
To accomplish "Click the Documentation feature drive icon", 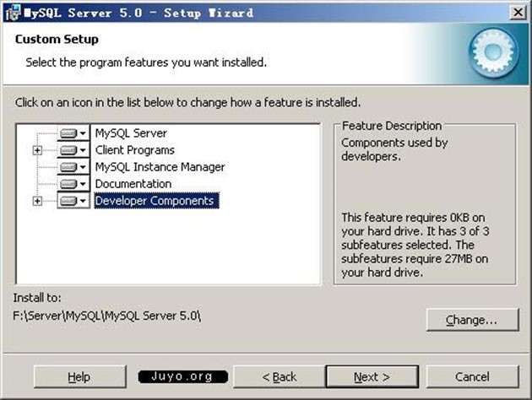I will [x=73, y=184].
